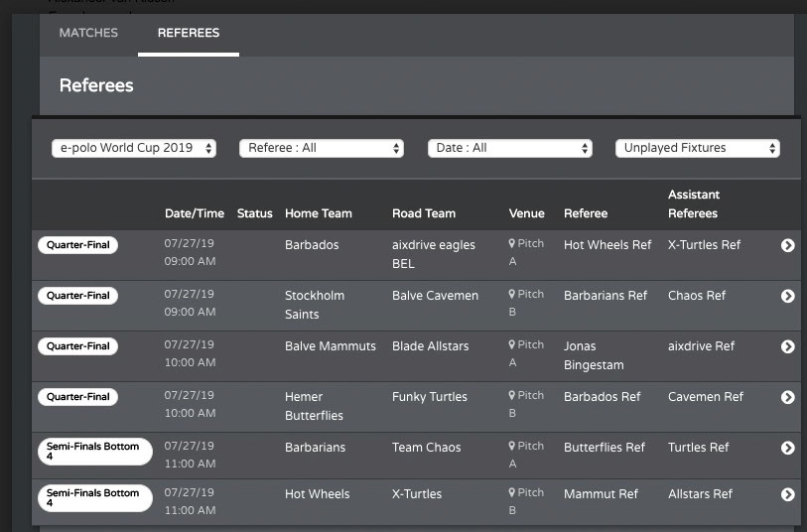
Task: Open arrow for Barbarians vs Team Chaos
Action: click(x=787, y=448)
